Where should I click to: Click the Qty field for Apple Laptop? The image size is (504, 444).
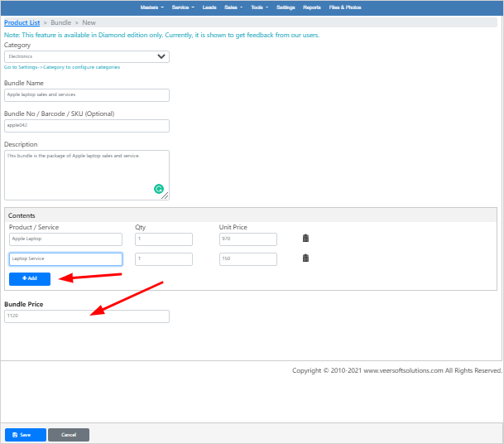(x=164, y=239)
